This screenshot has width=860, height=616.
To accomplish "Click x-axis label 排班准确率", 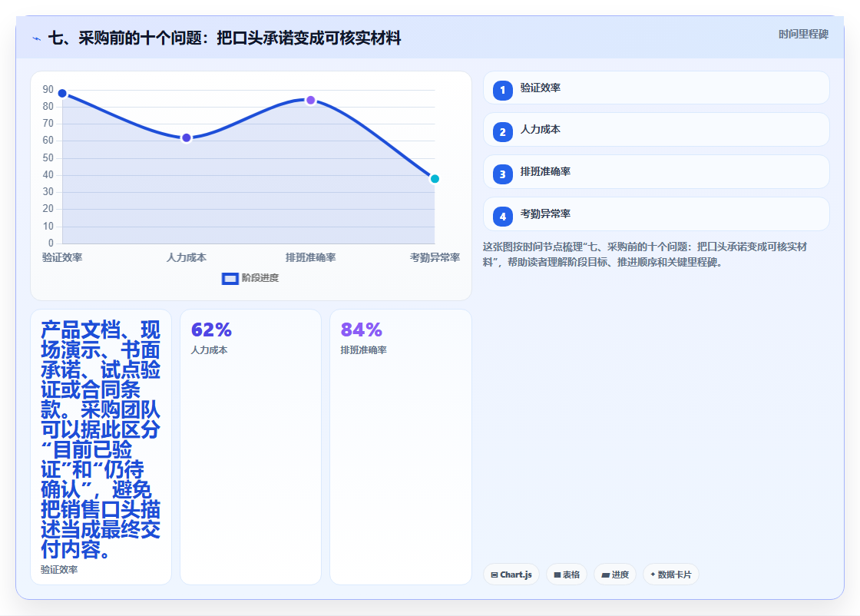I will (310, 257).
